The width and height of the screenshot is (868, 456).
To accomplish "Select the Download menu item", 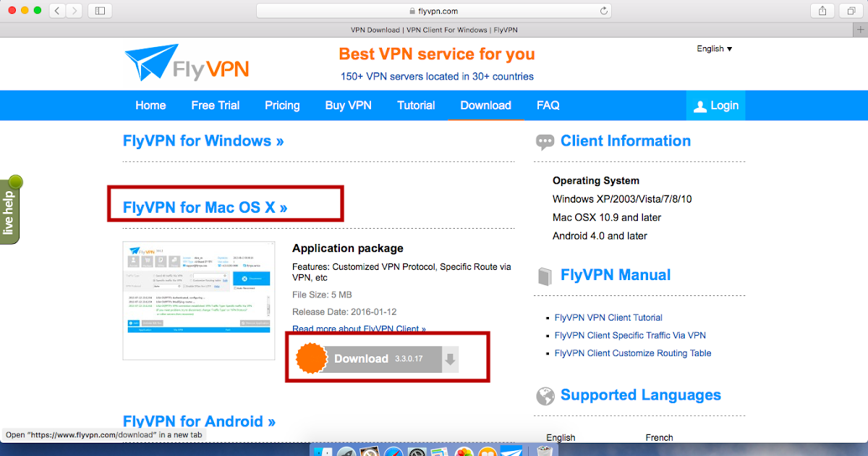I will (x=485, y=105).
